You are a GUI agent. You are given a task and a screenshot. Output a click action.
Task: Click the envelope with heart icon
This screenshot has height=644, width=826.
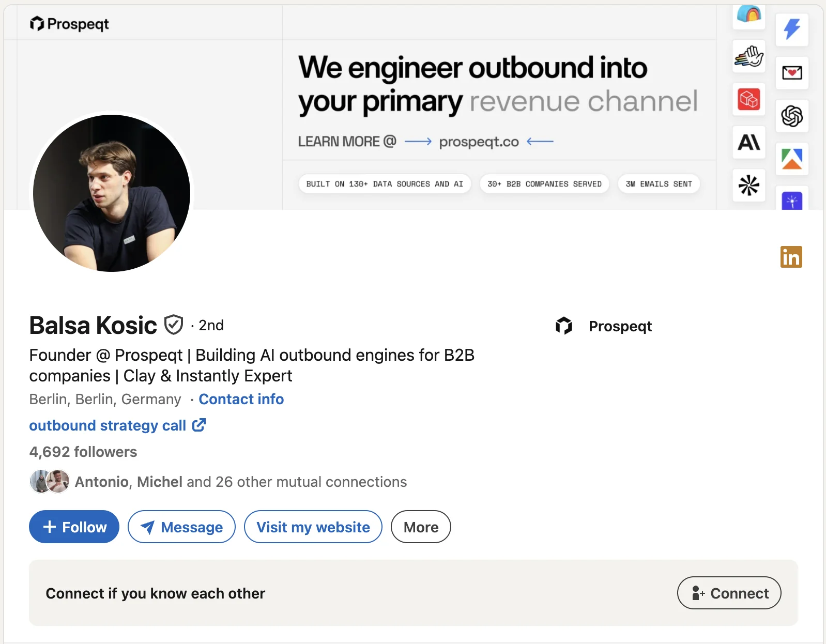(792, 73)
